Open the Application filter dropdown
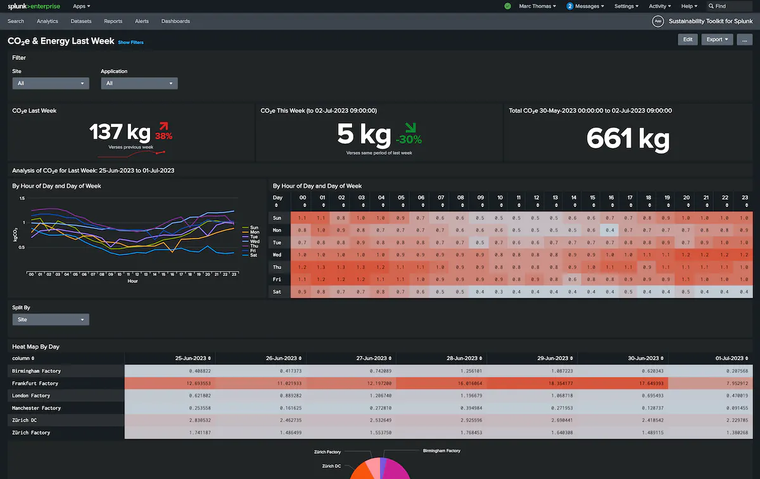 coord(139,83)
